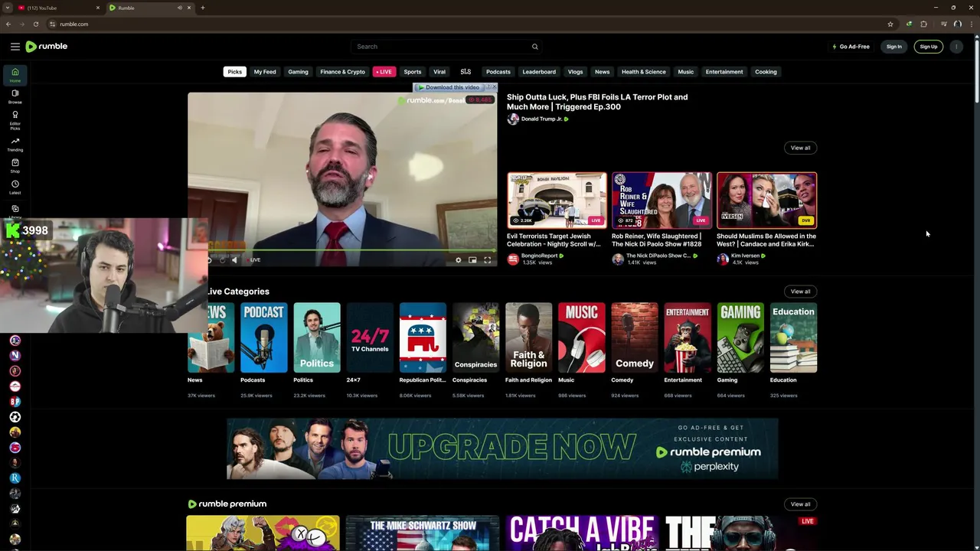Open browser media controls icon
The height and width of the screenshot is (551, 980).
[944, 24]
